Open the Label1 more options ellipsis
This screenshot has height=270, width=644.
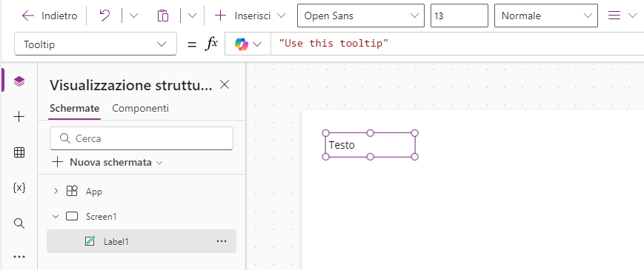[222, 241]
